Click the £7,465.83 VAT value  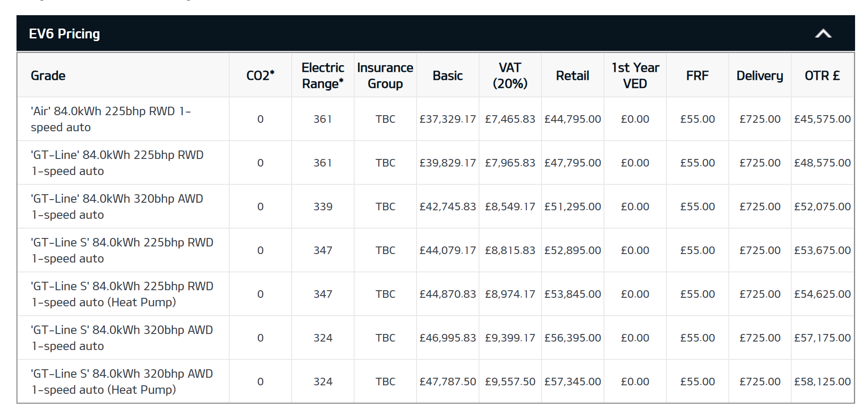pyautogui.click(x=510, y=119)
